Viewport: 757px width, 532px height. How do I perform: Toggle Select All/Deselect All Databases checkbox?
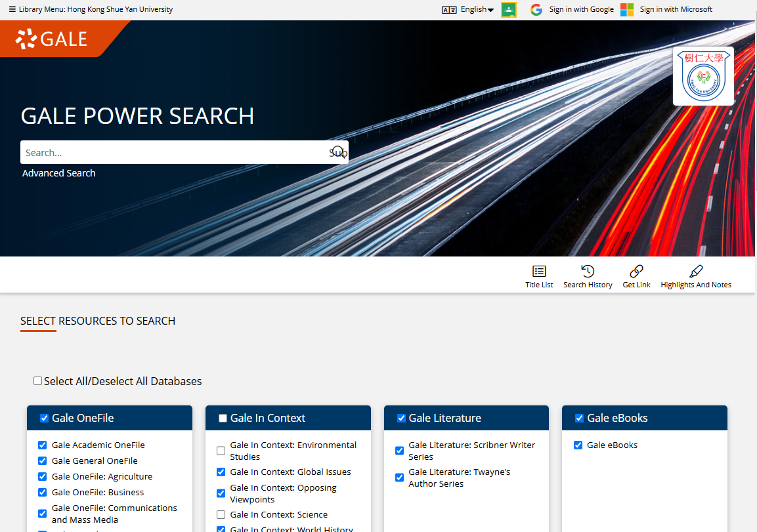click(x=38, y=381)
